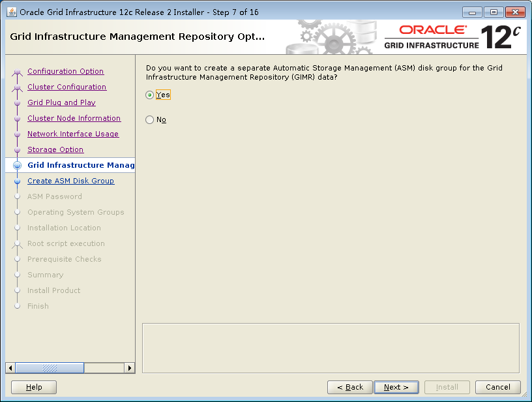Click the Finish step text
The image size is (532, 402).
pos(38,306)
